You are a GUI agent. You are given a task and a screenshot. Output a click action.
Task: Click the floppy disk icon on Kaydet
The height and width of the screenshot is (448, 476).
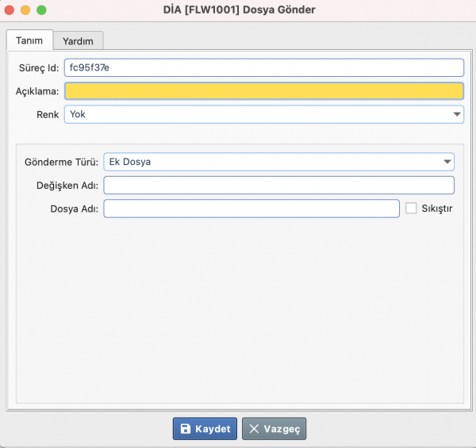pyautogui.click(x=185, y=429)
